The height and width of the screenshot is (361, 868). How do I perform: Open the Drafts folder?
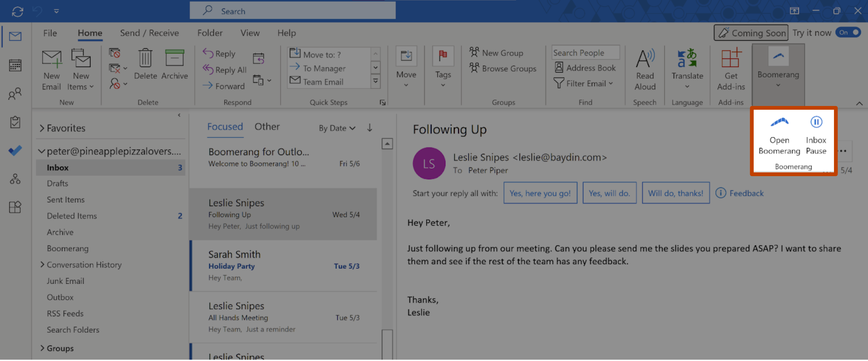pos(110,183)
